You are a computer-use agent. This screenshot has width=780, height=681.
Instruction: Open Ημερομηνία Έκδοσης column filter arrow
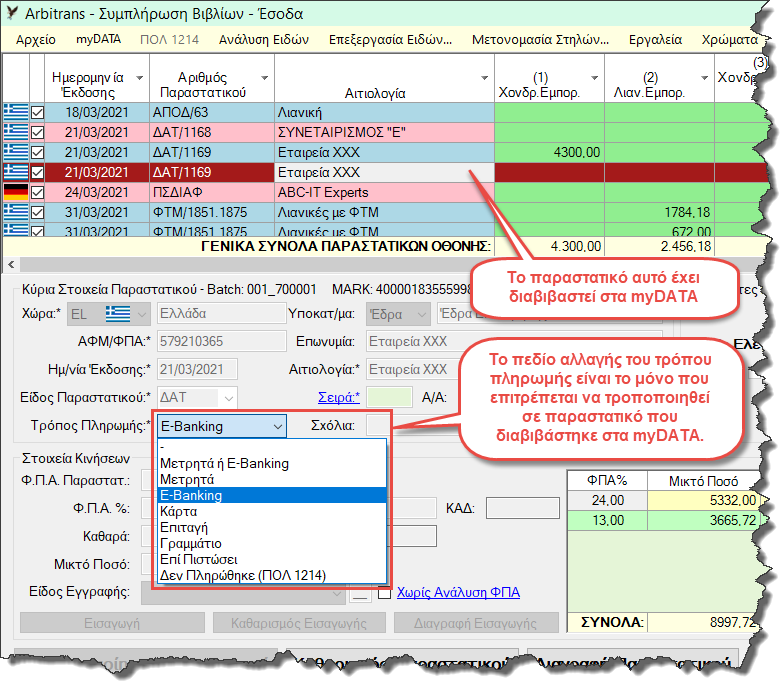pos(140,78)
